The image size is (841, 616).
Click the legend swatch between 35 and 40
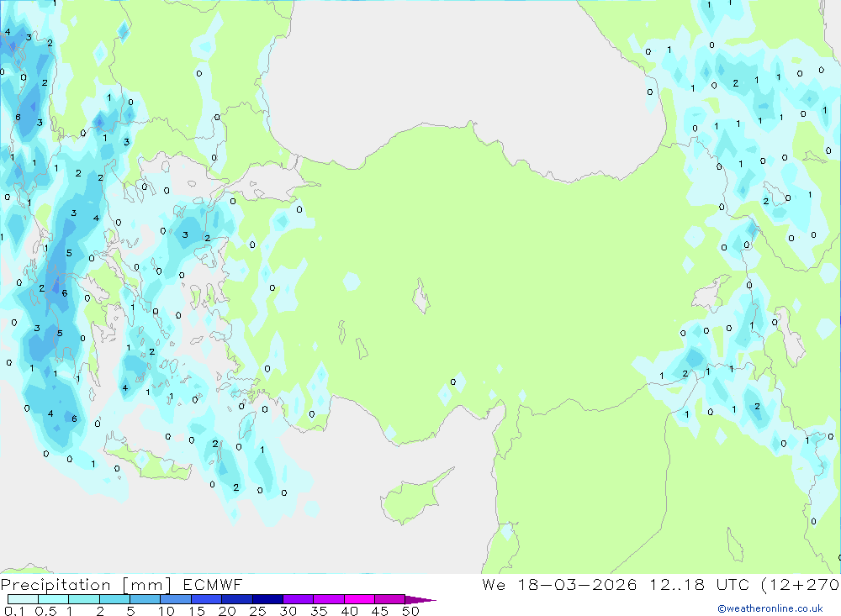click(x=329, y=599)
